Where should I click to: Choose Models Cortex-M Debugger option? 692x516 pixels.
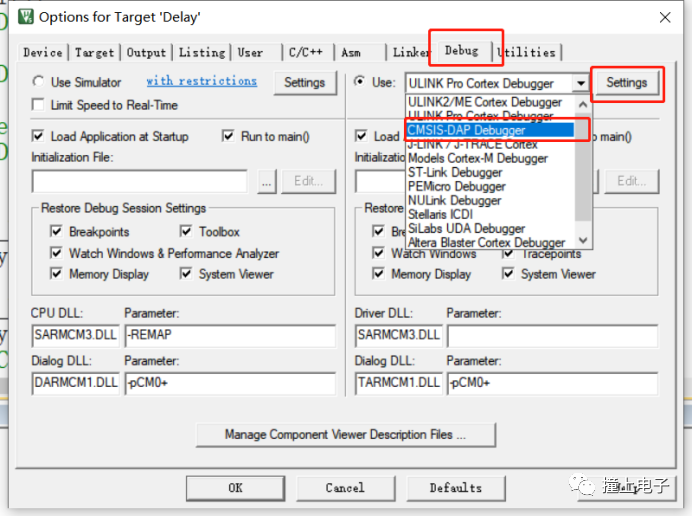[490, 158]
